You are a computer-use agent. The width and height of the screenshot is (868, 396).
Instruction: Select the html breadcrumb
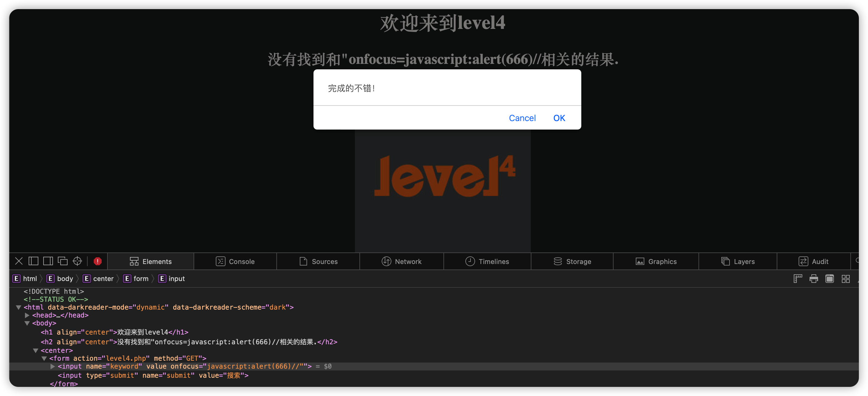(25, 279)
